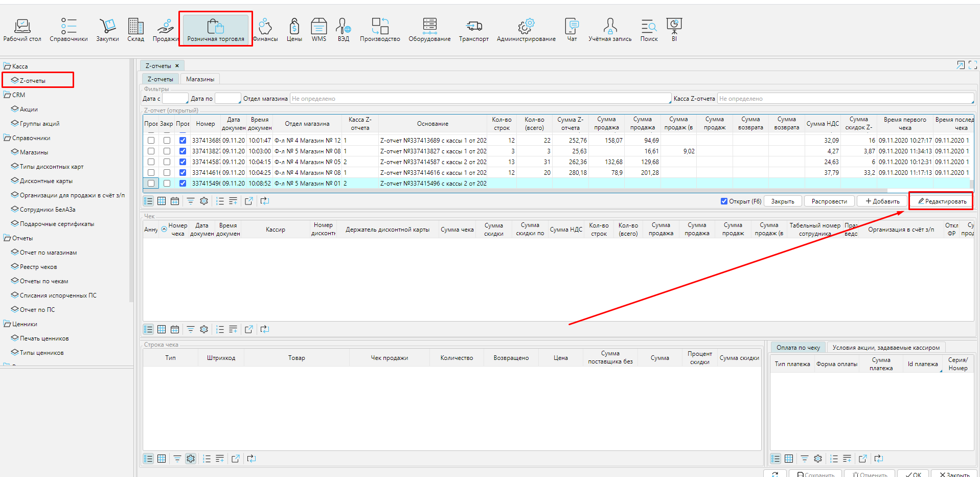The width and height of the screenshot is (980, 477).
Task: Collapse the CRM tree section
Action: (7, 95)
